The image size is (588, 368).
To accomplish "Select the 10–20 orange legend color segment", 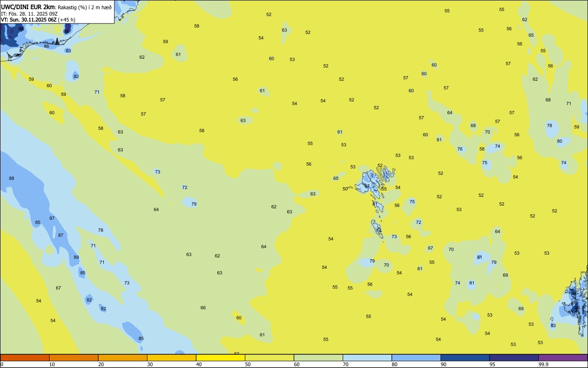I will pyautogui.click(x=73, y=357).
